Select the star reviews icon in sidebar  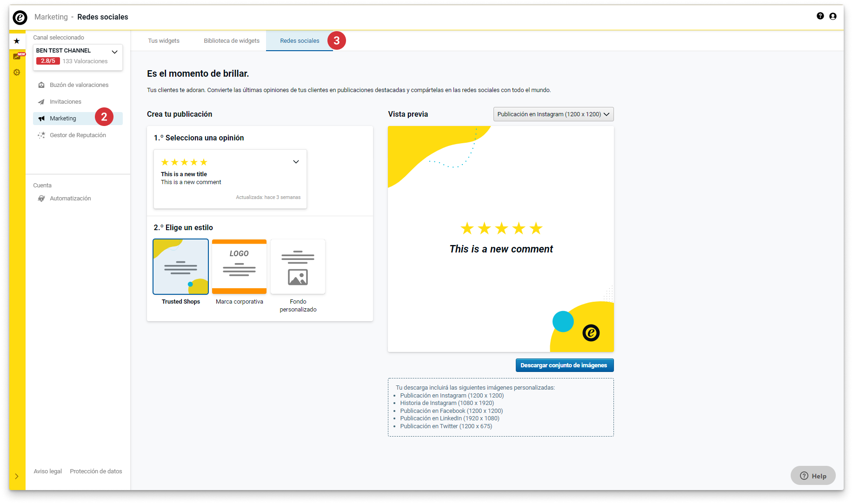pos(17,41)
